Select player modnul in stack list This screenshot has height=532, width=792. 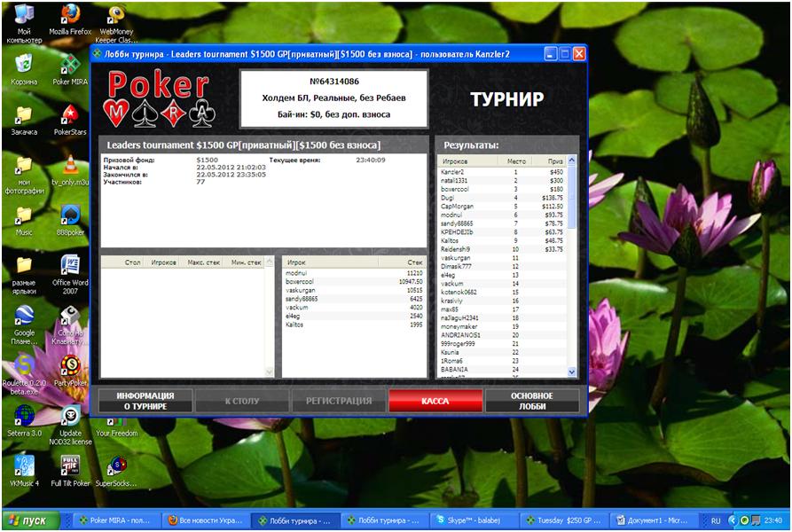coord(296,273)
